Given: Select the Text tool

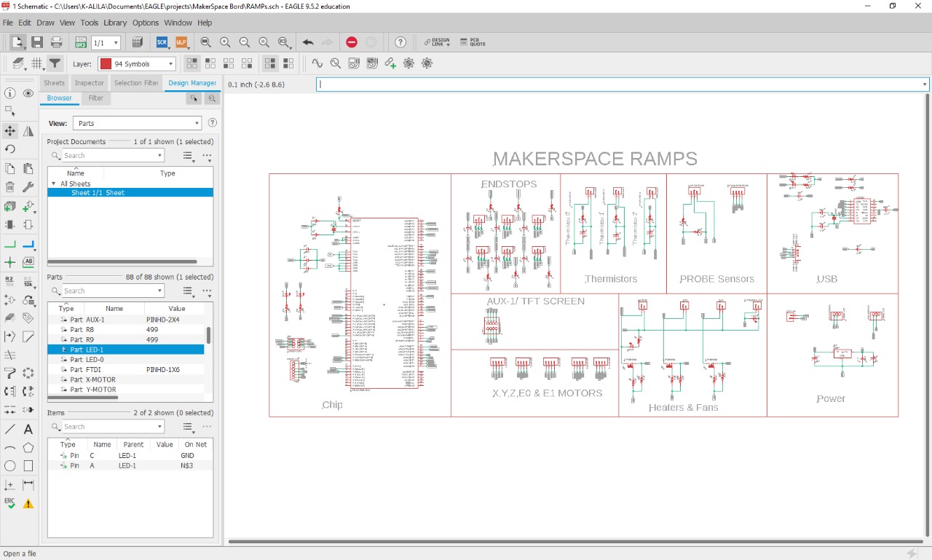Looking at the screenshot, I should click(28, 429).
